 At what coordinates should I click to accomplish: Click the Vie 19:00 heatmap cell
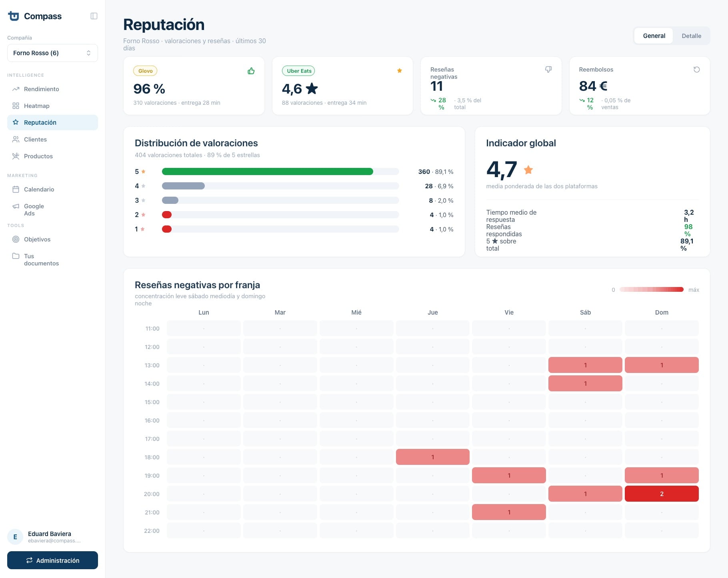[x=509, y=475]
